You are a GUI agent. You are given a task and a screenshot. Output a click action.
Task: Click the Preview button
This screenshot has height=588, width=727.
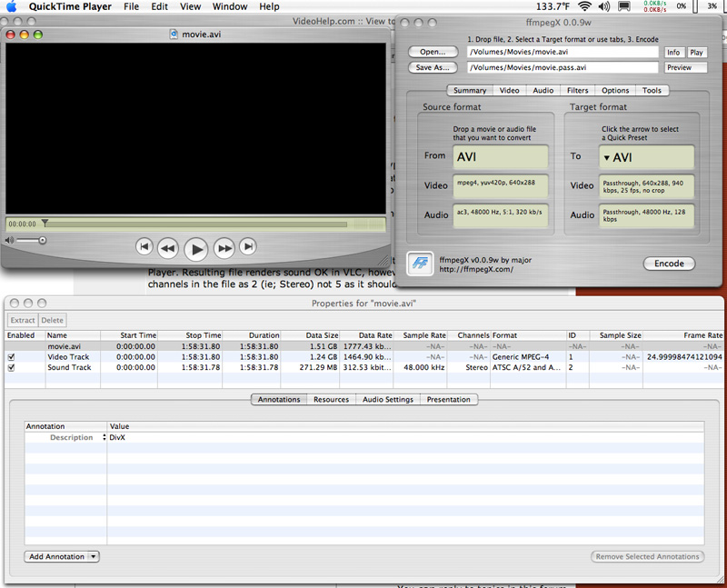point(686,67)
